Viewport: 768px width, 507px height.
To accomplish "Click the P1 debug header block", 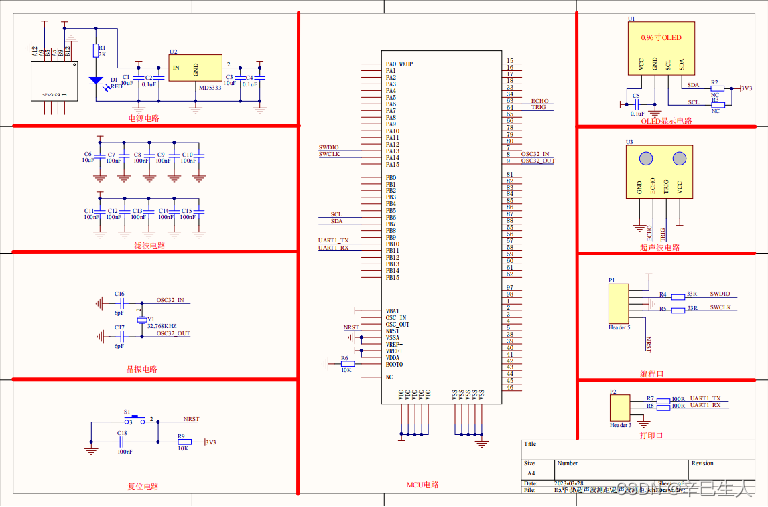I will click(x=619, y=303).
